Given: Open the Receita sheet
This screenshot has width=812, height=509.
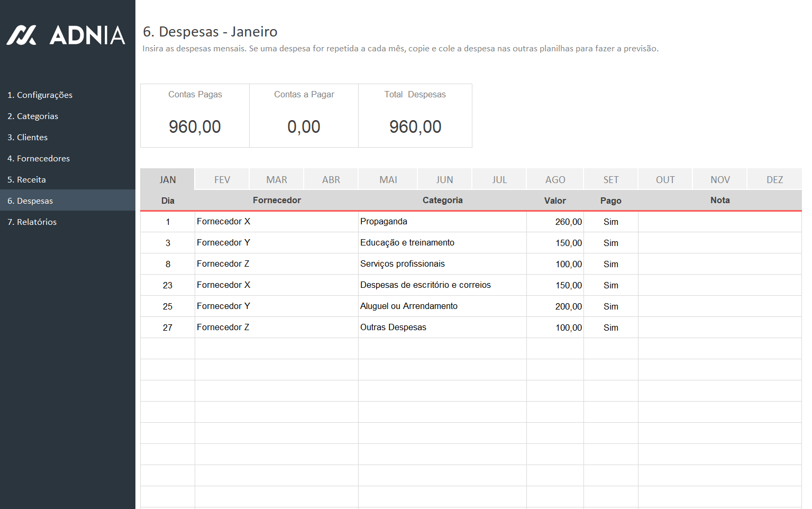Looking at the screenshot, I should coord(26,179).
